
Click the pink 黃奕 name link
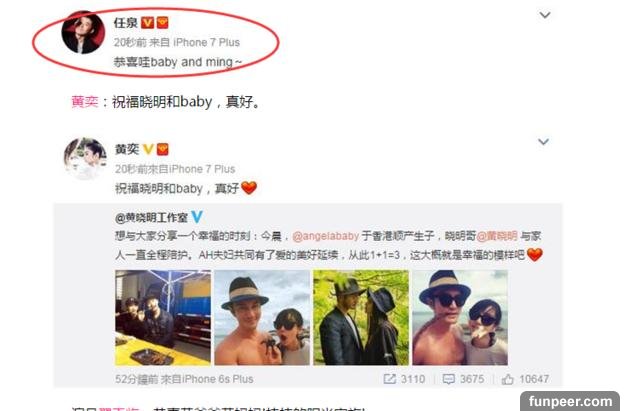coord(85,102)
